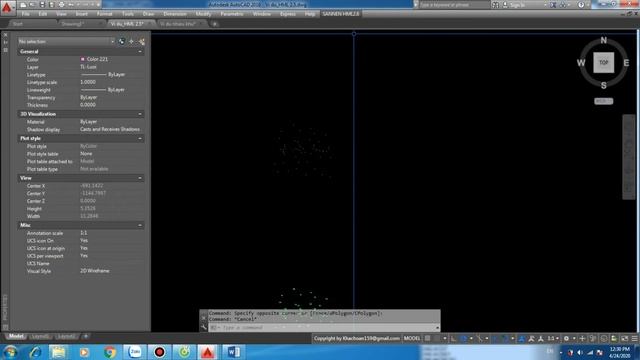Switch to the Layout2 tab
This screenshot has width=640, height=360.
point(66,336)
